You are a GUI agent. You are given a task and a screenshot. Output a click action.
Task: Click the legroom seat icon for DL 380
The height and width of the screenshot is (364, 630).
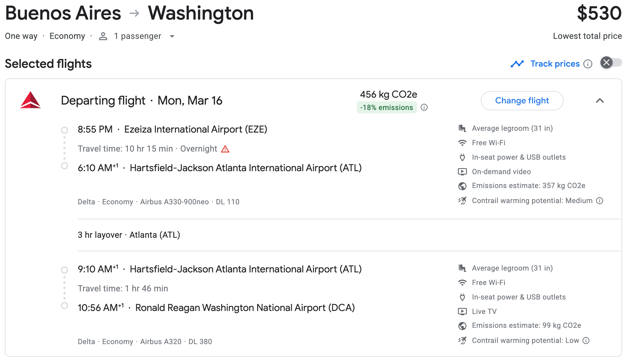(x=462, y=268)
